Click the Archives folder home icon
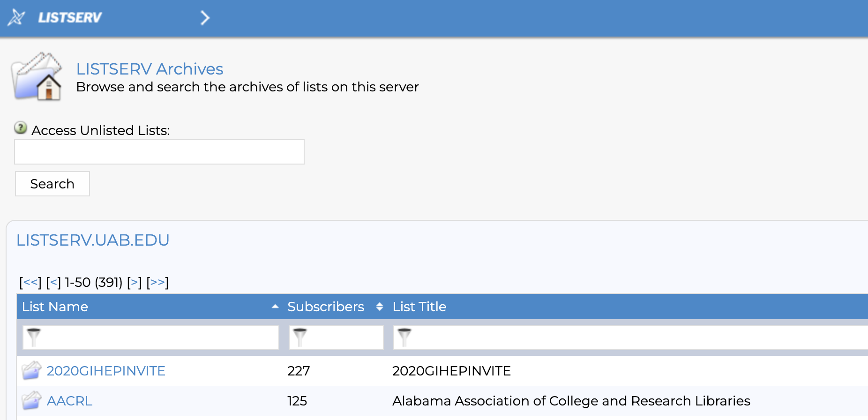Screen dimensions: 868x420 [37, 77]
